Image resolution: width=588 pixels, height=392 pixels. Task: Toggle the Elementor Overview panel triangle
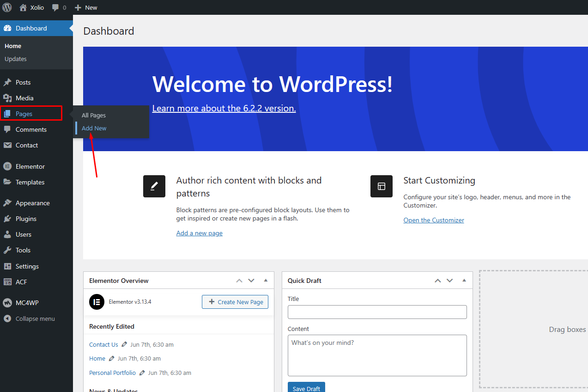(x=266, y=281)
